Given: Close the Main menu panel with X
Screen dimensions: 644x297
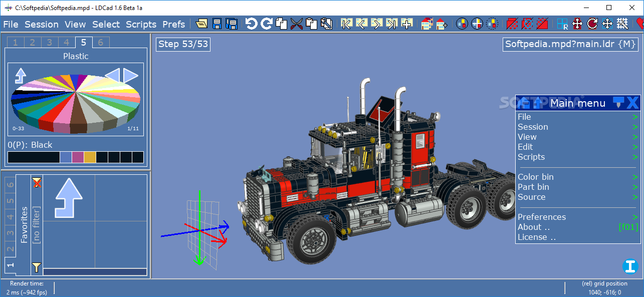Looking at the screenshot, I should (x=633, y=103).
